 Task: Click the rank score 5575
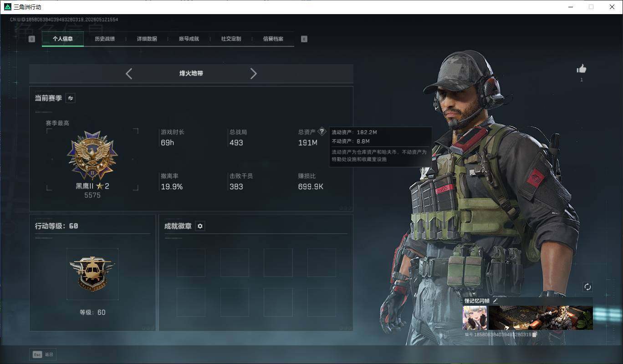pos(92,195)
